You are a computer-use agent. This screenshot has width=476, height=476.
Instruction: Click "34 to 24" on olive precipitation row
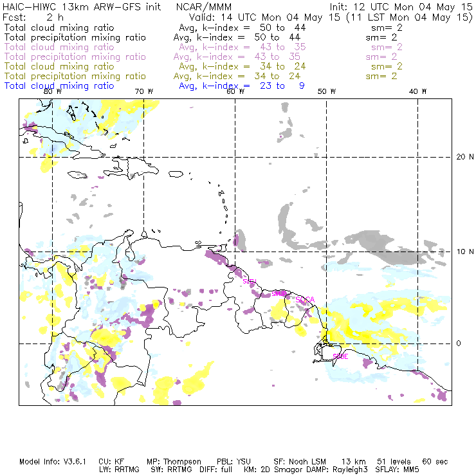(x=277, y=76)
